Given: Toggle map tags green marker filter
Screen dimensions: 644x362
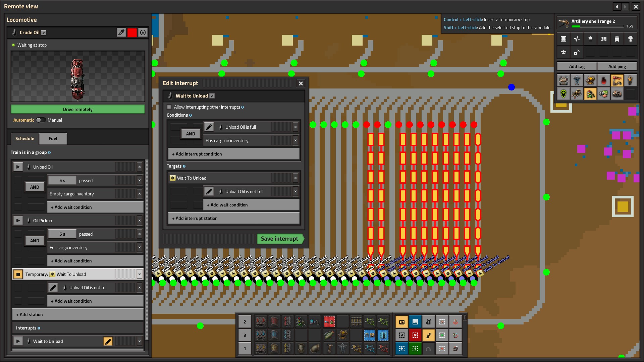Looking at the screenshot, I should [x=563, y=94].
